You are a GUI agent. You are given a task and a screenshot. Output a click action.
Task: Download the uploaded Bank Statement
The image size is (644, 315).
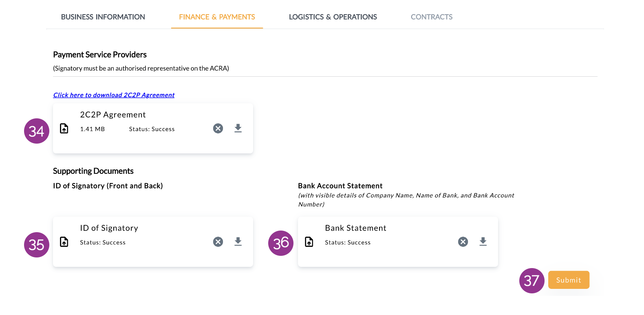(x=483, y=242)
